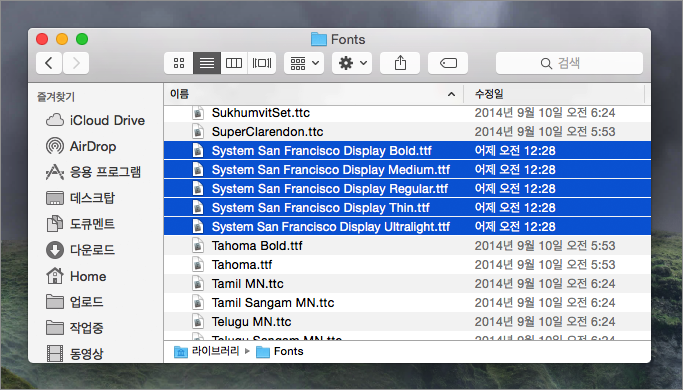Toggle the sort direction arrow in 이름 header
The width and height of the screenshot is (683, 390).
452,94
